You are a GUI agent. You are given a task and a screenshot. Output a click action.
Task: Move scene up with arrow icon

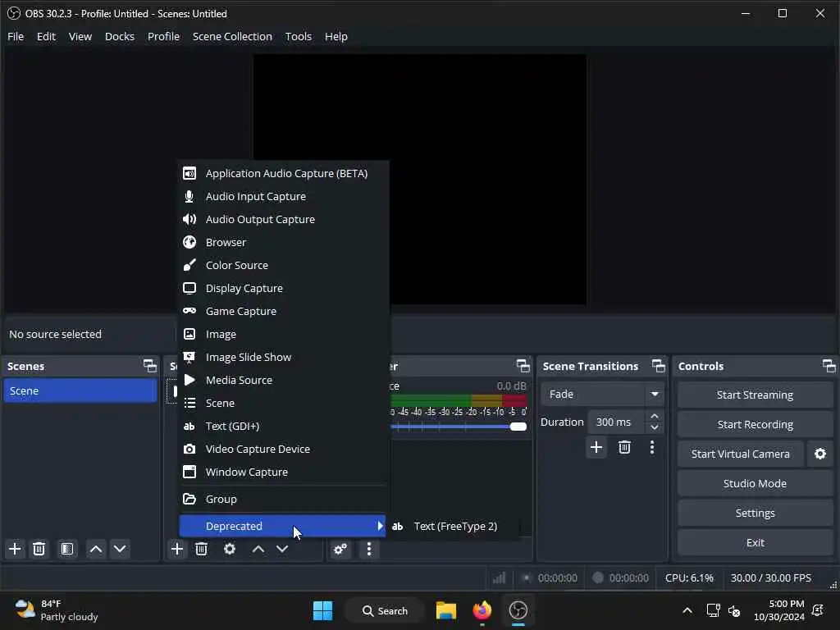click(96, 549)
